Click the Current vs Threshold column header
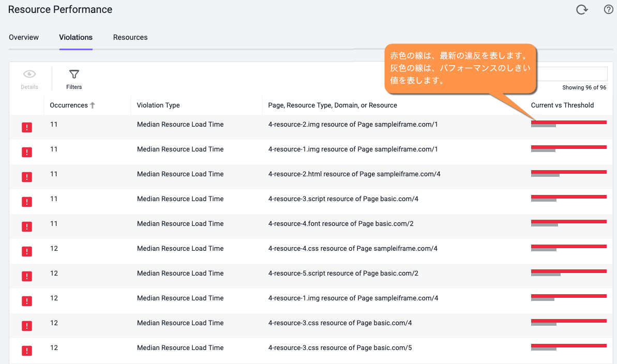Image resolution: width=617 pixels, height=364 pixels. coord(562,105)
